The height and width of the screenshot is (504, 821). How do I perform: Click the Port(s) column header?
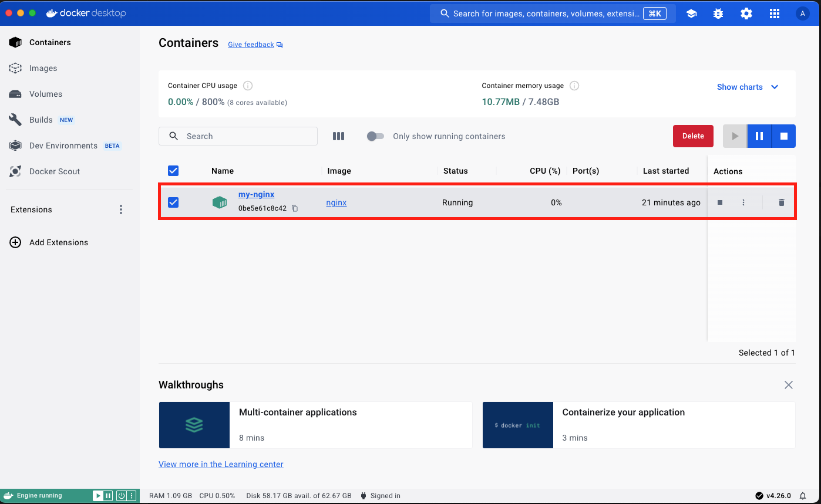click(586, 171)
